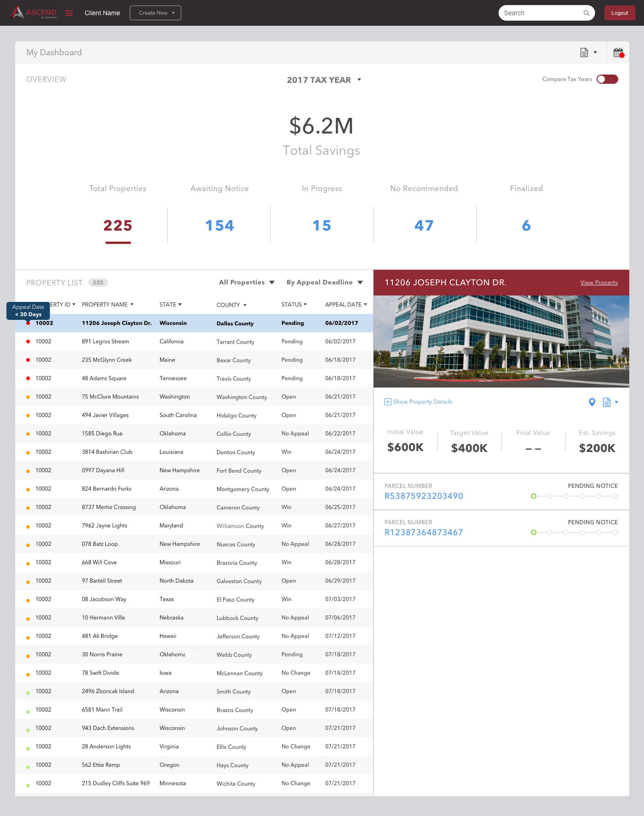This screenshot has width=644, height=816.
Task: Sort by the Appeal Date column header
Action: coord(346,304)
